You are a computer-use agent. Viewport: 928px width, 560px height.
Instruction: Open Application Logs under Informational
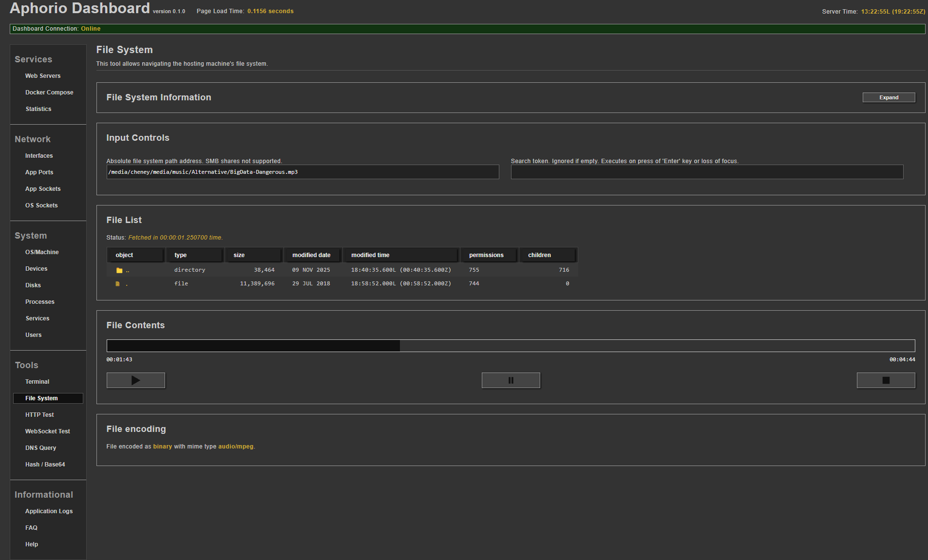coord(49,511)
